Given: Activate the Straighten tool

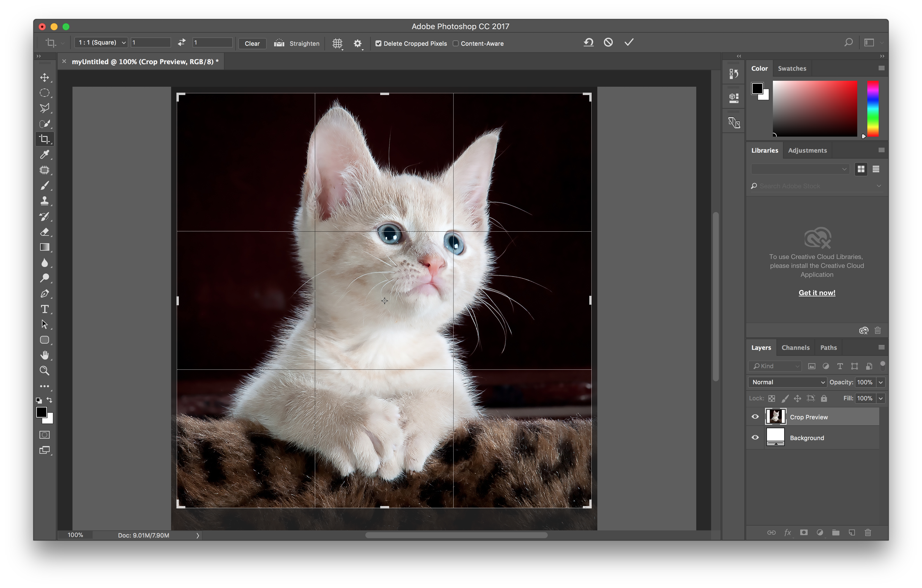Looking at the screenshot, I should click(x=297, y=43).
